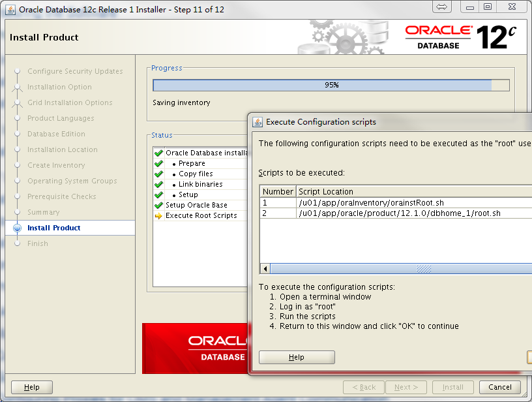
Task: Click the Cancel button
Action: (500, 387)
